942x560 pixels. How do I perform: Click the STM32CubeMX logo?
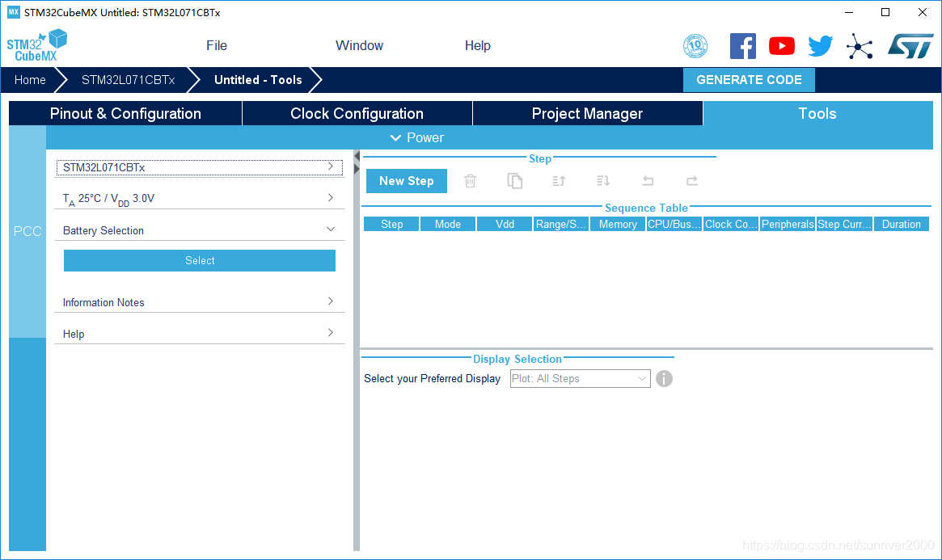pyautogui.click(x=36, y=45)
